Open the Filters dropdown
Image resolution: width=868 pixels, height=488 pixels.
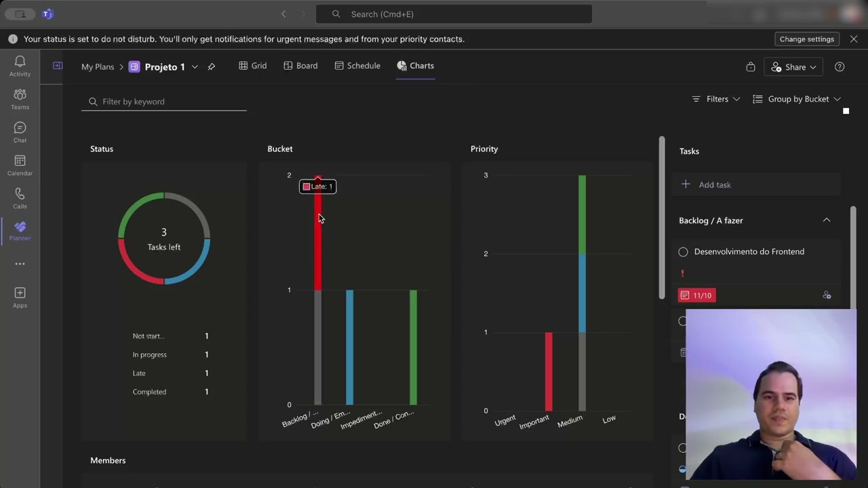pos(715,99)
